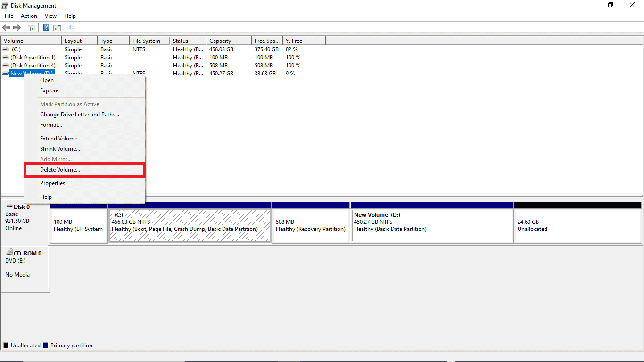
Task: Click the Forward arrow toolbar icon
Action: click(17, 27)
